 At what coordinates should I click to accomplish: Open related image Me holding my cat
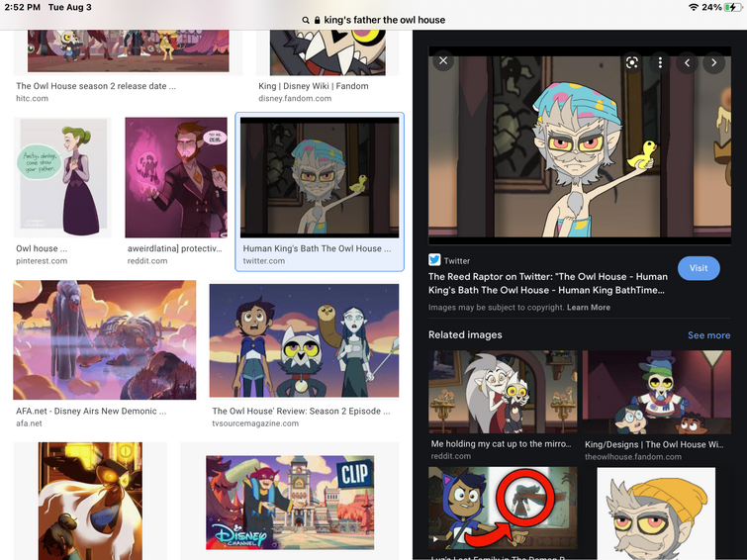503,392
